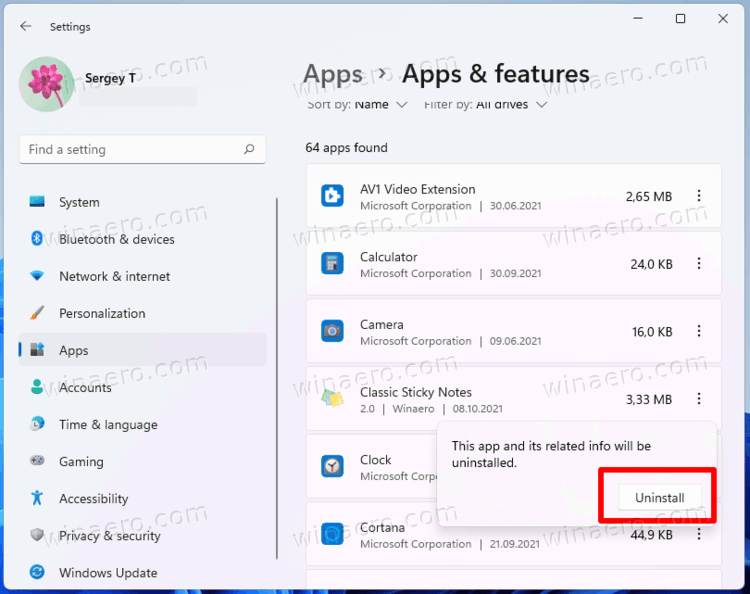750x594 pixels.
Task: Select Apps in the sidebar
Action: pyautogui.click(x=143, y=350)
